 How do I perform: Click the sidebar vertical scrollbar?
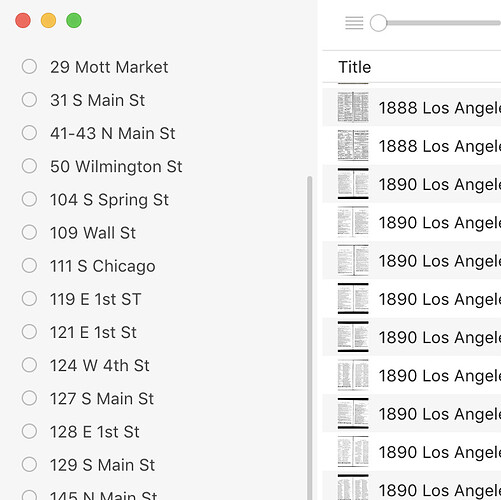(x=310, y=337)
